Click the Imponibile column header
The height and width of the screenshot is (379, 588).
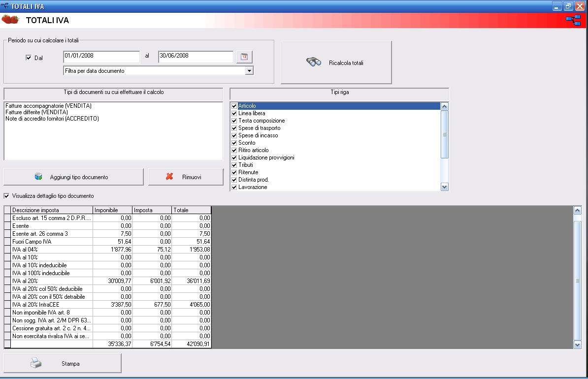(112, 210)
